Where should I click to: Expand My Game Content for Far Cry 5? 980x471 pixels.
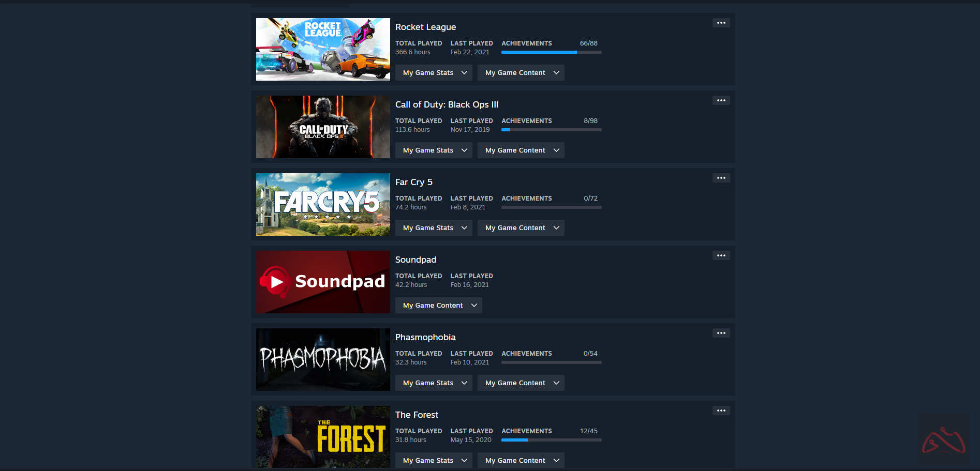[x=521, y=228]
